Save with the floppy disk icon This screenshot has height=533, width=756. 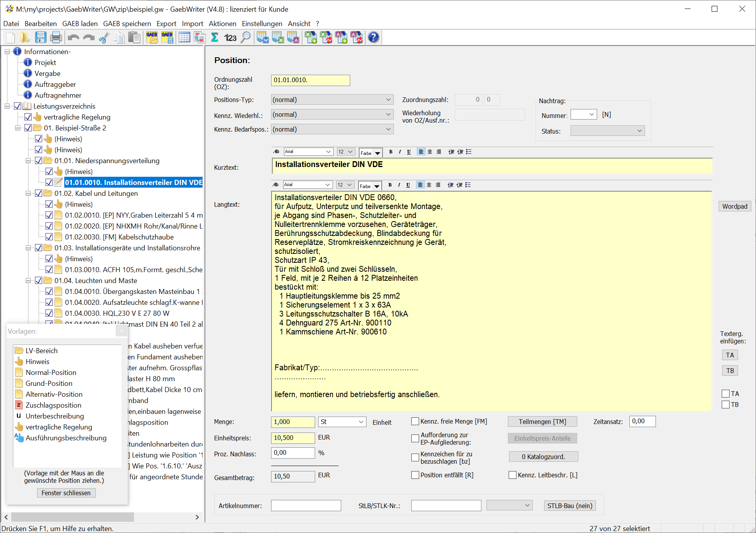[x=41, y=37]
